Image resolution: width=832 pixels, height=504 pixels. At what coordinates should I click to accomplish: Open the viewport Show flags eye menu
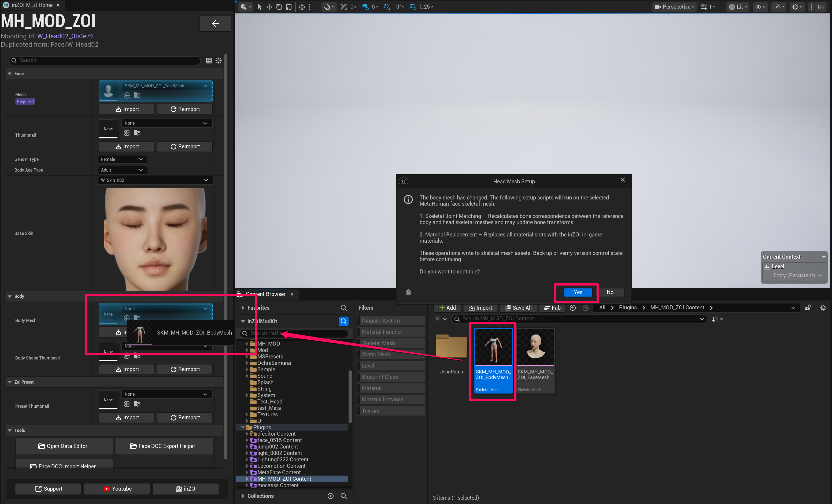pos(760,7)
